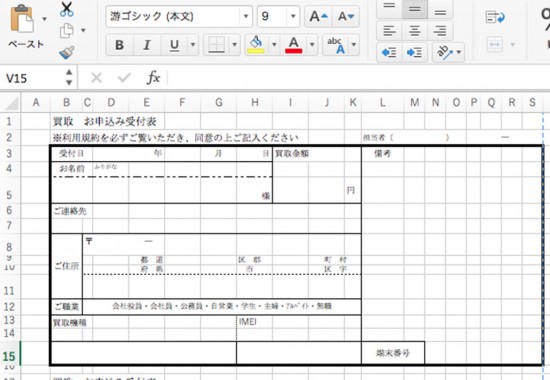The width and height of the screenshot is (550, 380).
Task: Click the Wrap Text icon
Action: (x=495, y=16)
